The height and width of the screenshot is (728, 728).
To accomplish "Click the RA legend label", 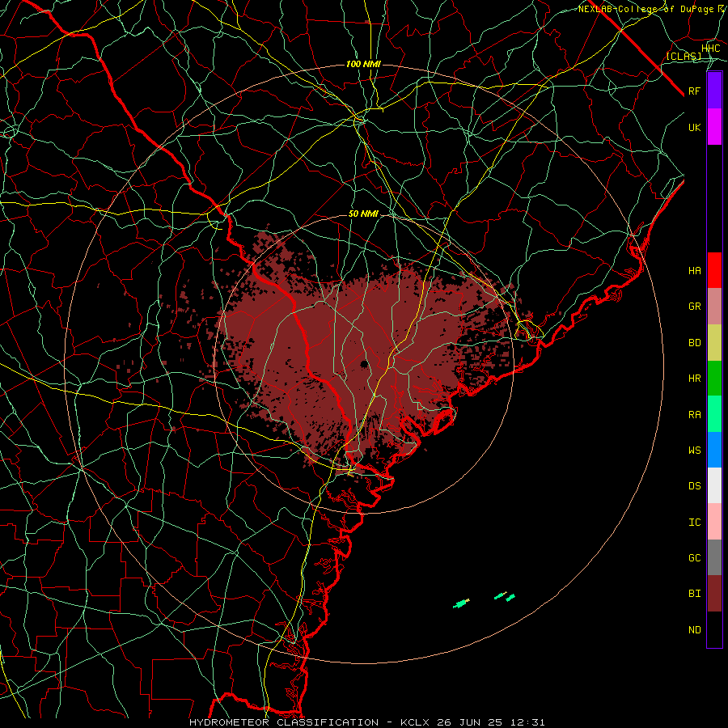I will click(694, 415).
